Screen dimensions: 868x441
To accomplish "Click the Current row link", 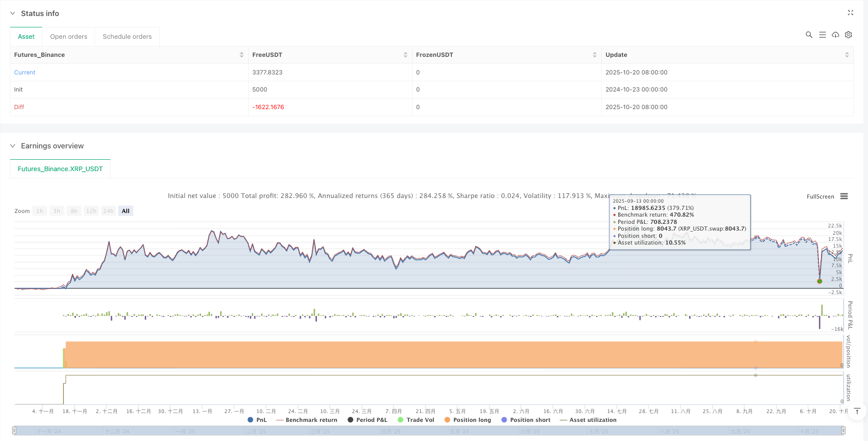I will click(x=25, y=72).
